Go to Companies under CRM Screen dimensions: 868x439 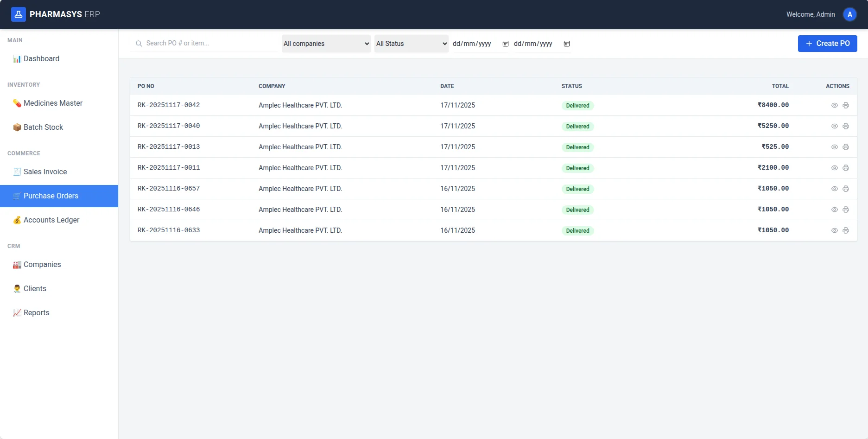(x=59, y=265)
